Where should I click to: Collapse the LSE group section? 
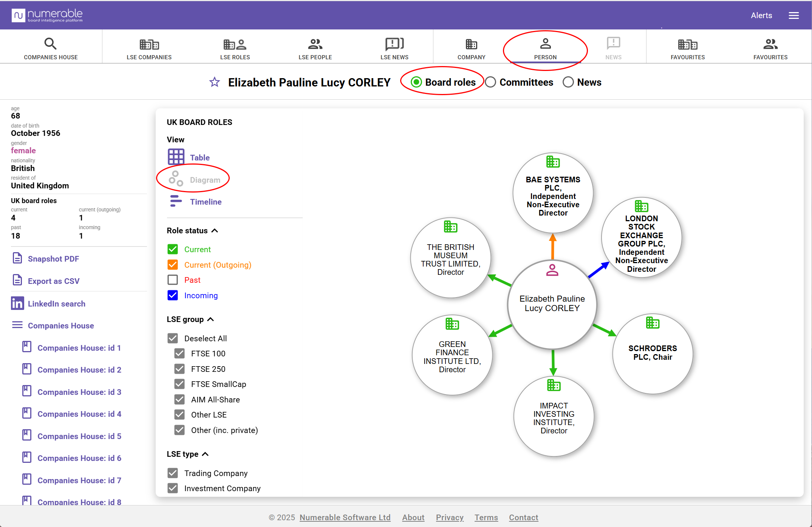pyautogui.click(x=211, y=319)
